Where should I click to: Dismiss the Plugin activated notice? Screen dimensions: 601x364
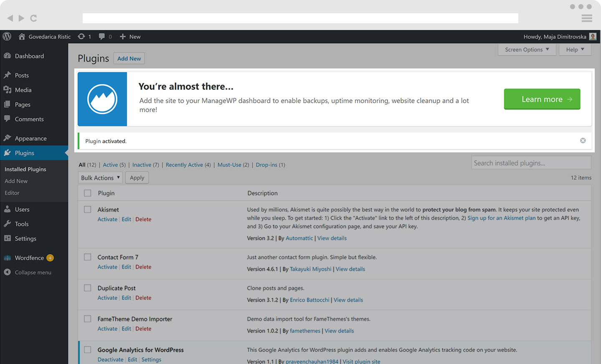click(x=583, y=141)
